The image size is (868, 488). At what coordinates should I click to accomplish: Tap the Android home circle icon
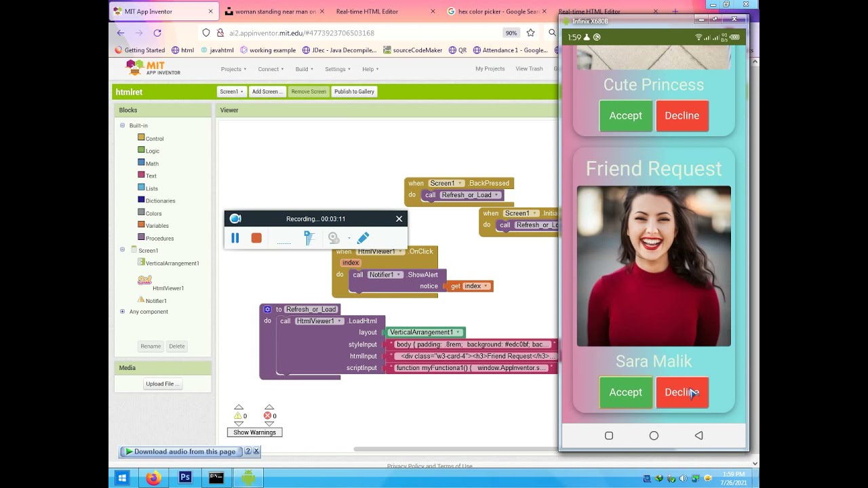pyautogui.click(x=654, y=436)
